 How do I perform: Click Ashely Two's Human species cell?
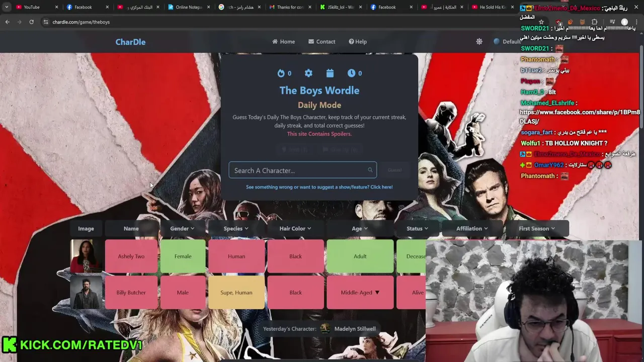pos(236,256)
